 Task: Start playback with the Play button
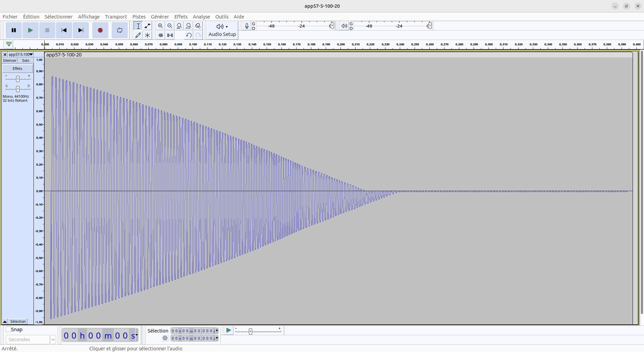(30, 30)
